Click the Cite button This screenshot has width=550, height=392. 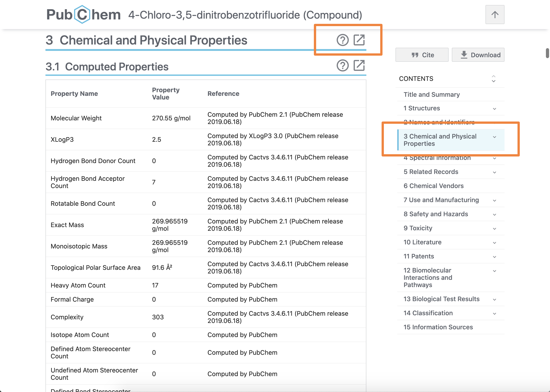[x=422, y=55]
